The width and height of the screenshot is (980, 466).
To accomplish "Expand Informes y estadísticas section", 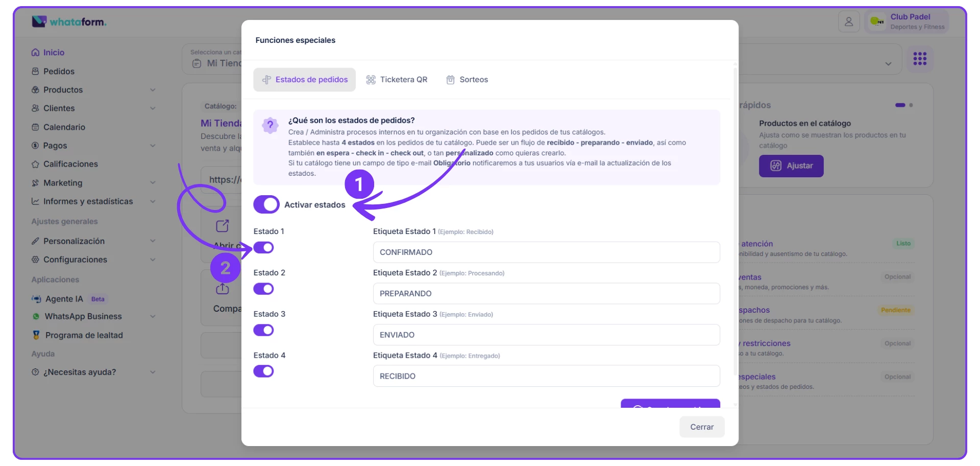I will [153, 201].
